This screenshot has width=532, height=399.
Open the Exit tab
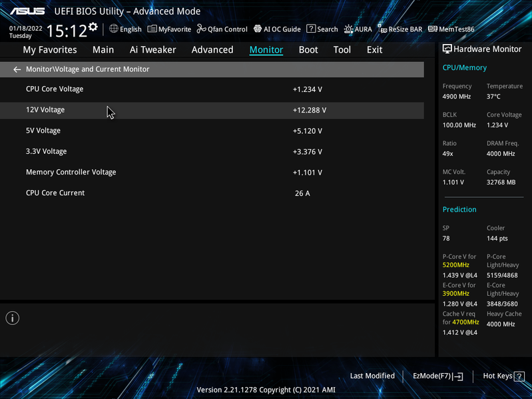click(375, 50)
